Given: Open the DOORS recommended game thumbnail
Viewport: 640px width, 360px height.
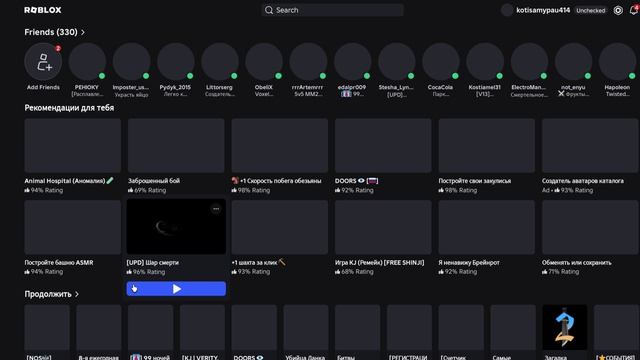Looking at the screenshot, I should 383,146.
